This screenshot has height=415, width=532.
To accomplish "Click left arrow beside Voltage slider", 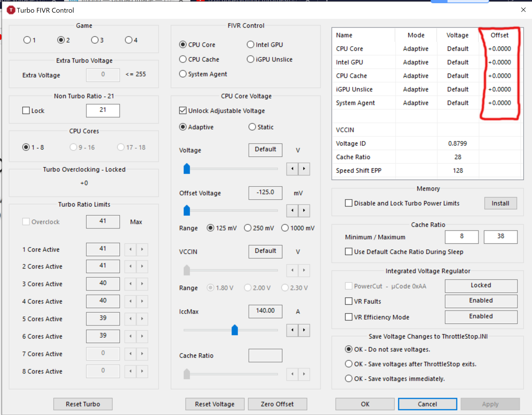I will 292,169.
